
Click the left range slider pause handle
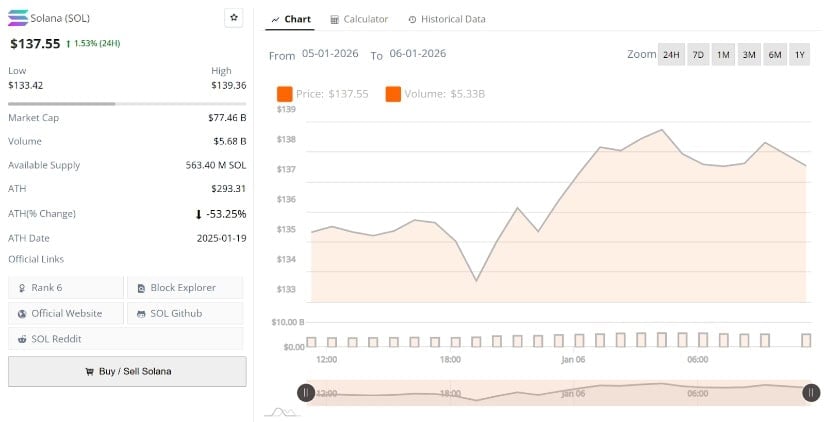tap(306, 393)
